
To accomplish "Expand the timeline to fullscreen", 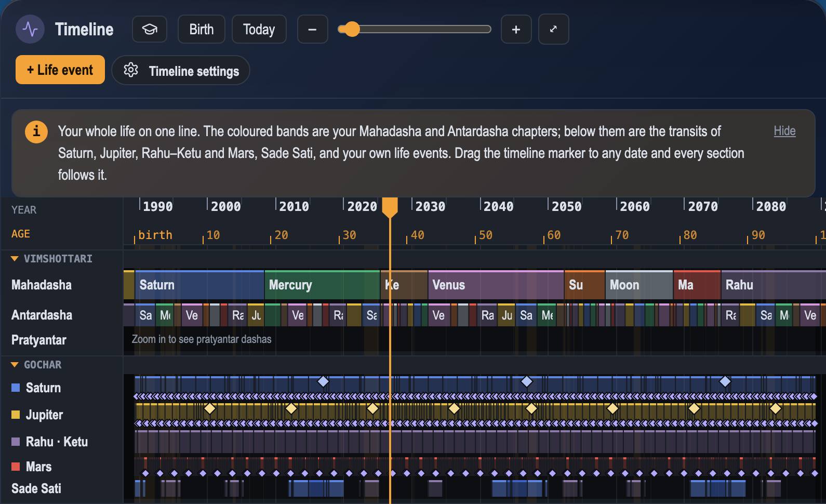I will point(553,29).
